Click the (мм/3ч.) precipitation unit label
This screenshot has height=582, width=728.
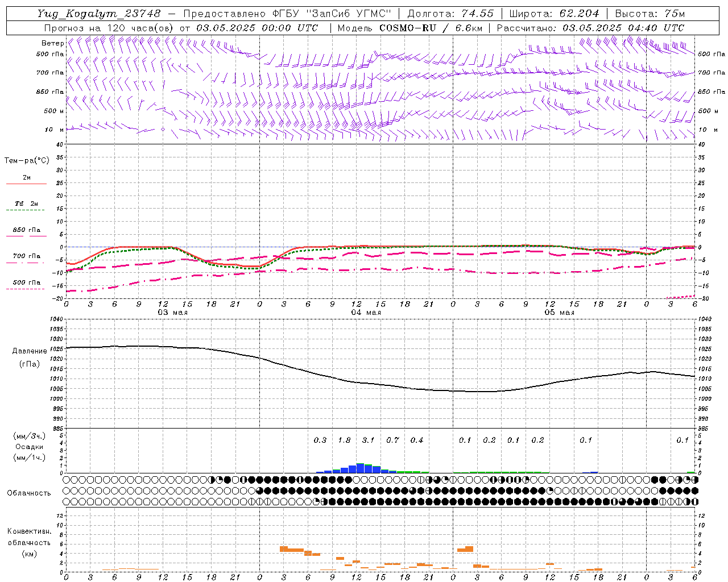pyautogui.click(x=29, y=436)
